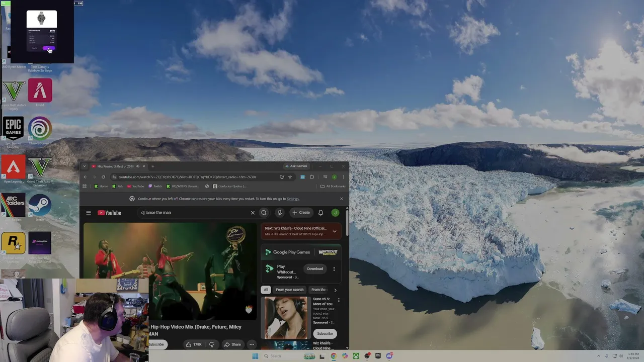Image resolution: width=644 pixels, height=362 pixels.
Task: Open Epic Games from the taskbar
Action: pyautogui.click(x=378, y=356)
